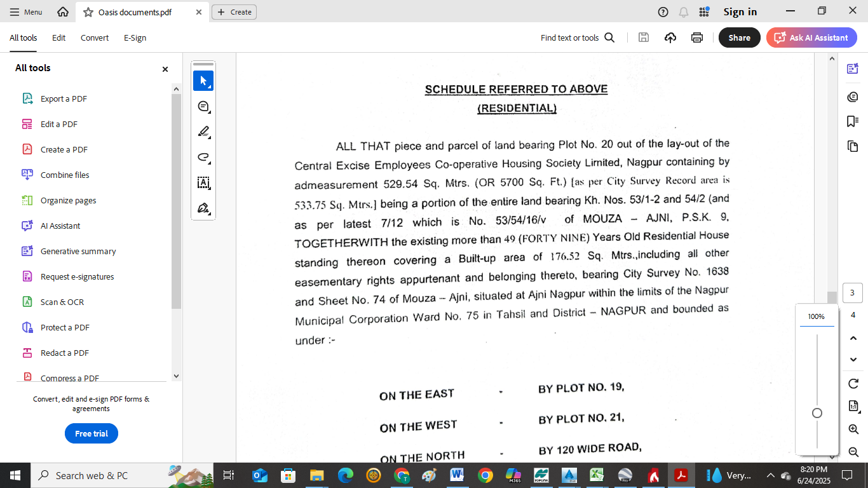Launch Organize pages tool

click(x=68, y=200)
